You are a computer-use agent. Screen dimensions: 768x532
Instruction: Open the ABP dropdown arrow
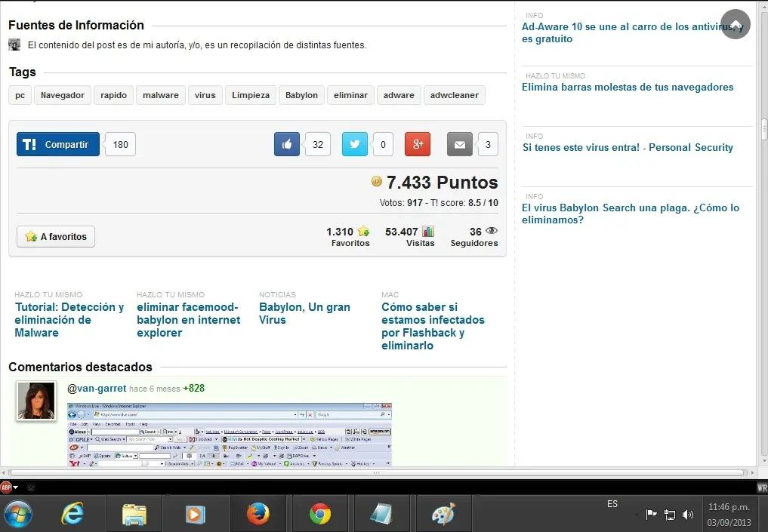click(x=16, y=487)
